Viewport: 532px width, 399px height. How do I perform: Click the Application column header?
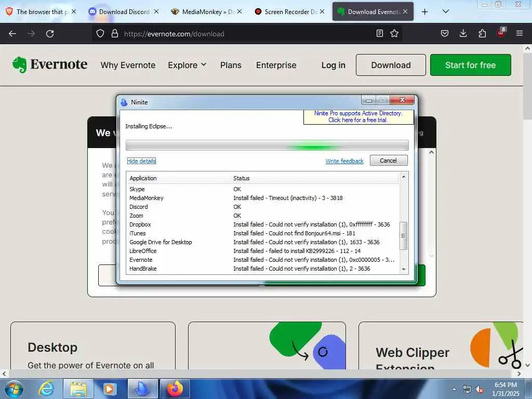179,178
